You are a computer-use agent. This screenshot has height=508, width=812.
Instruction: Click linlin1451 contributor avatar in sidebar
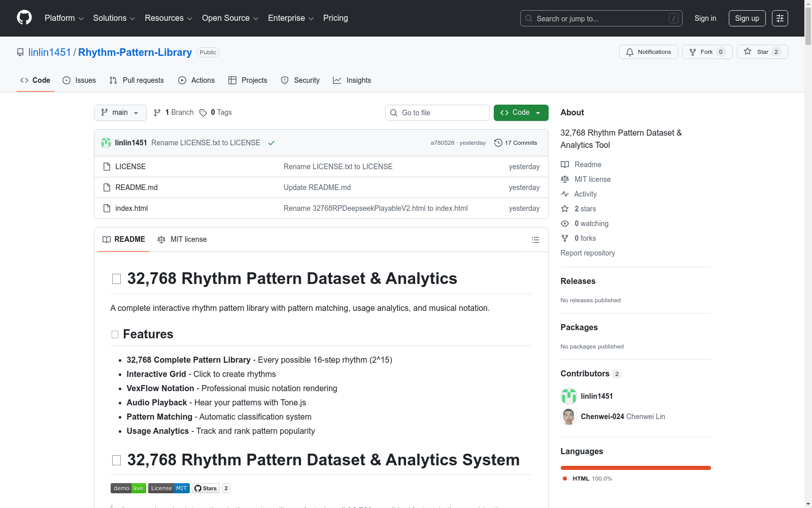(x=569, y=396)
